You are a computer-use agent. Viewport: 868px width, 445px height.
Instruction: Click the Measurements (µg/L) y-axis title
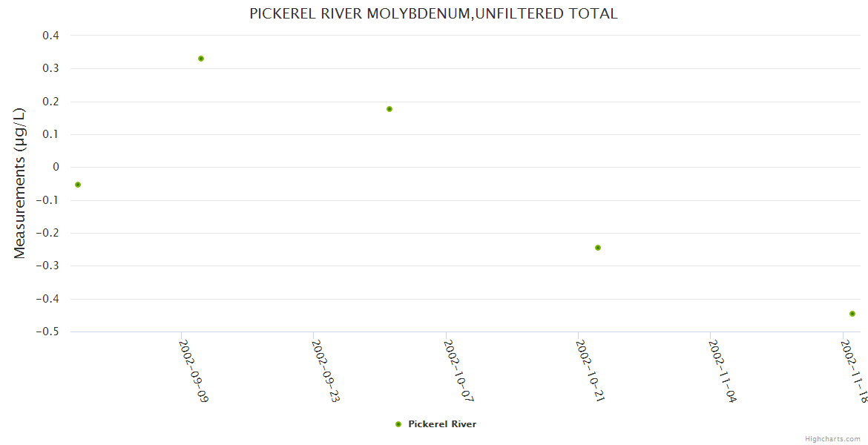pyautogui.click(x=20, y=183)
